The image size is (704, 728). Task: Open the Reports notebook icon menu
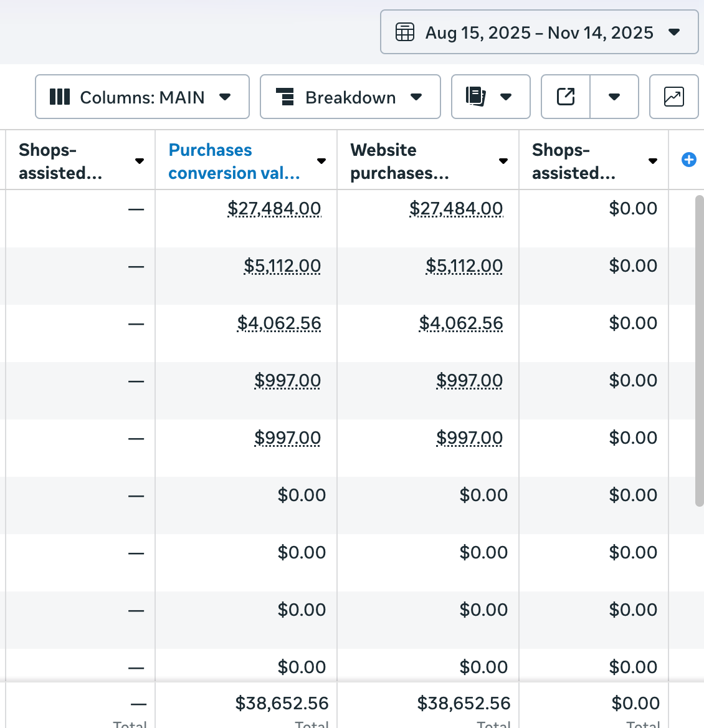click(490, 97)
